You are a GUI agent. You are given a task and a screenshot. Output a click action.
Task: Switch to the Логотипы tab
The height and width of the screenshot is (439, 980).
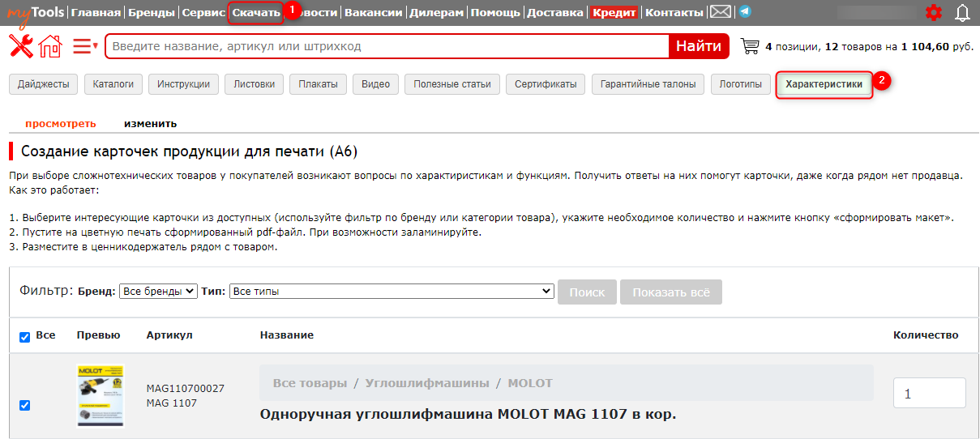click(x=741, y=84)
